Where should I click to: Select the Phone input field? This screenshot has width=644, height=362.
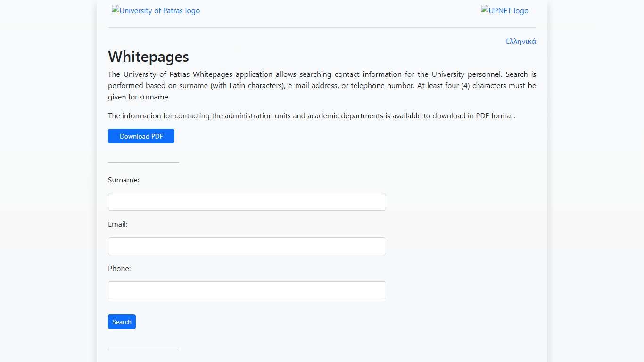pos(247,290)
